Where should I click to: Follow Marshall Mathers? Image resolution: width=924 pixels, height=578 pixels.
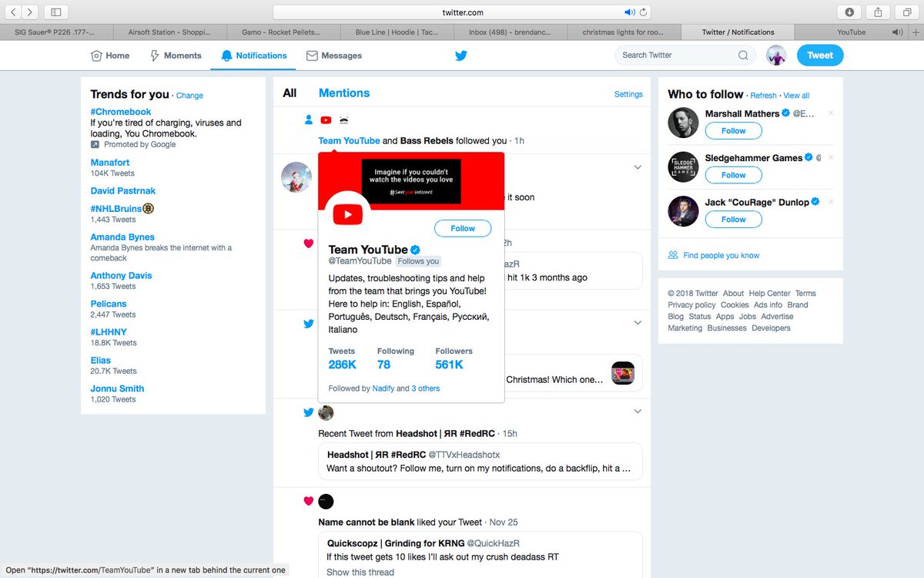pos(734,131)
